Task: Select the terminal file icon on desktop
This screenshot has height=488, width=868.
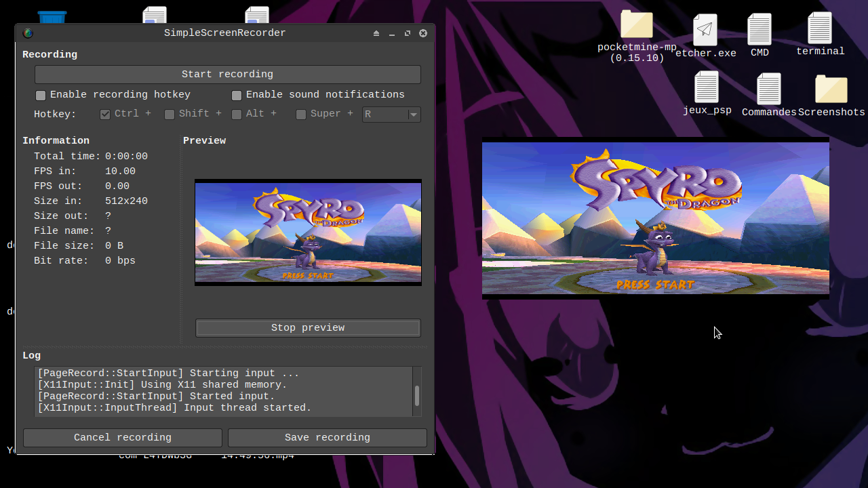Action: (820, 28)
